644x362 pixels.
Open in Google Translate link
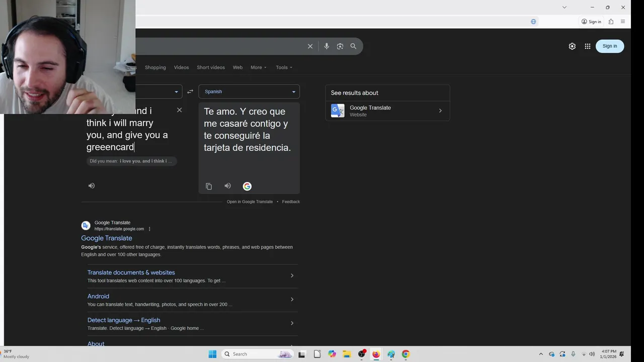pos(250,202)
